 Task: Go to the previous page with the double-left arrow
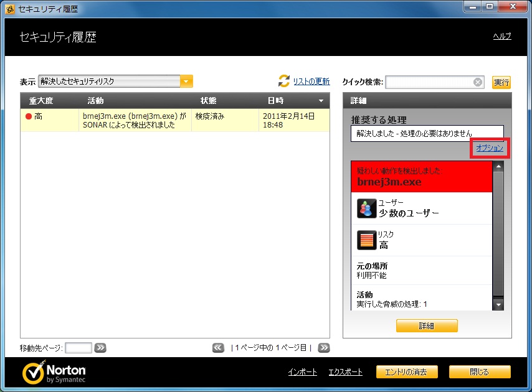point(218,348)
